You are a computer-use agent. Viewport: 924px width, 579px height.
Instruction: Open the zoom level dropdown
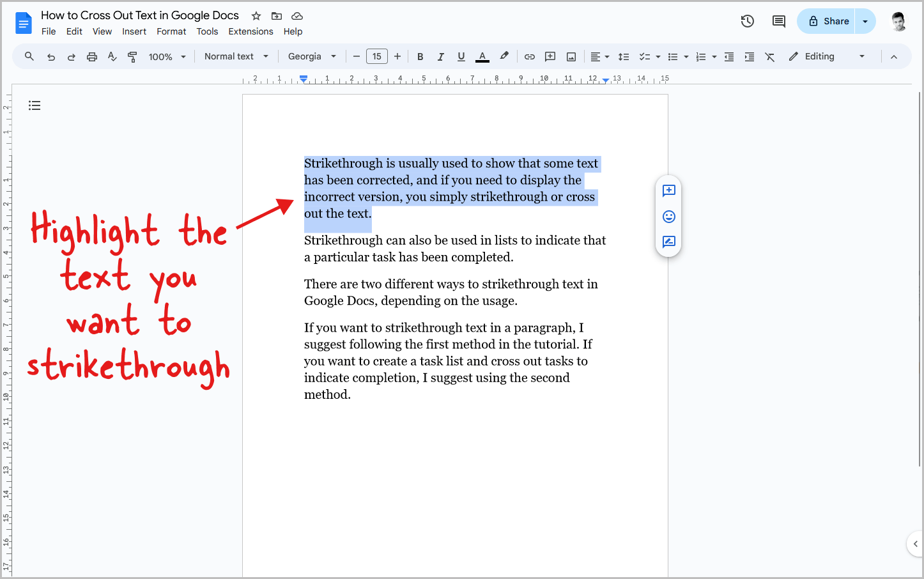(167, 57)
